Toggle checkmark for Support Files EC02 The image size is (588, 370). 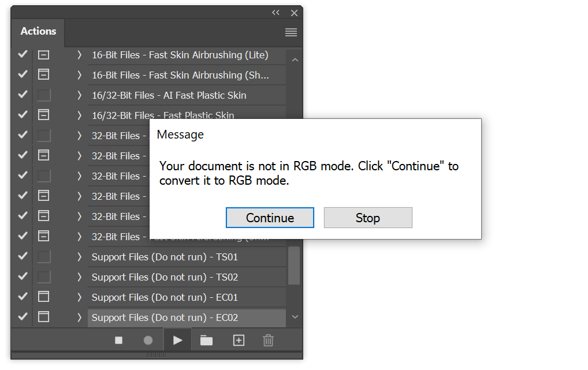(23, 317)
